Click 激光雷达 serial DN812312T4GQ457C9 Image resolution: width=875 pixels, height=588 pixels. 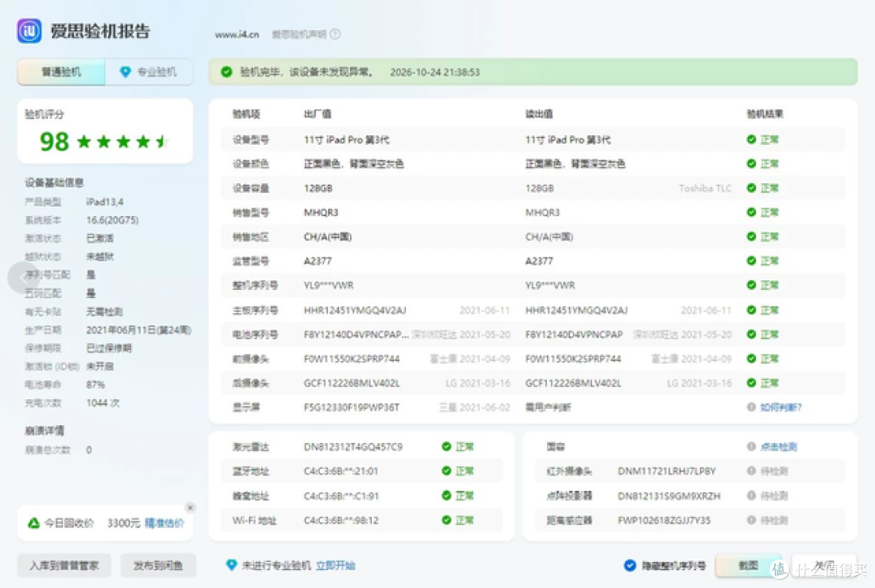point(353,447)
